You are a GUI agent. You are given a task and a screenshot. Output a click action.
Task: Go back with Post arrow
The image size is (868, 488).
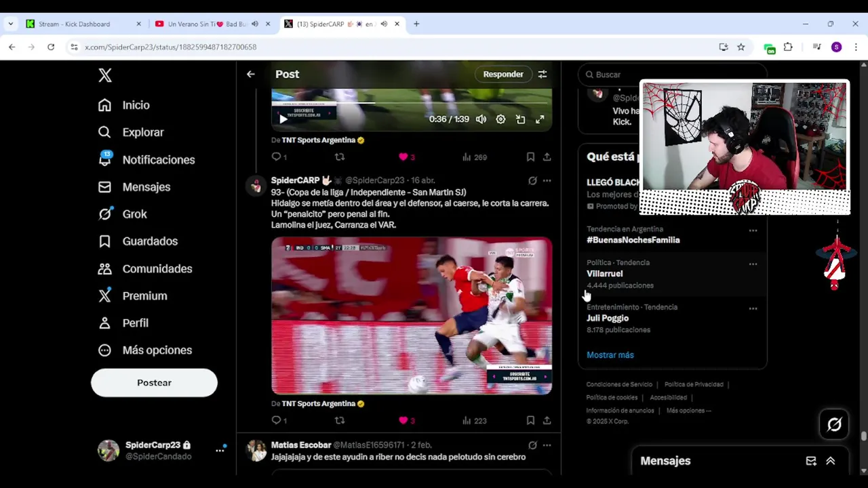(251, 74)
